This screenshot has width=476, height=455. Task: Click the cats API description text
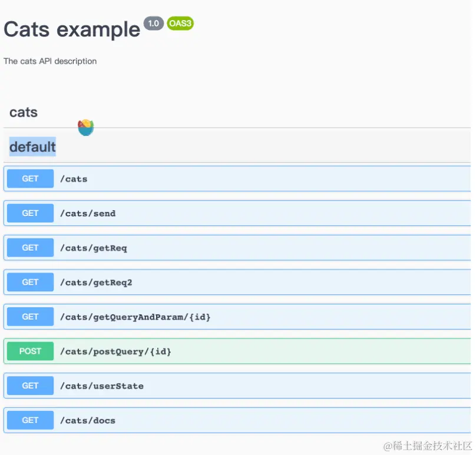coord(50,61)
